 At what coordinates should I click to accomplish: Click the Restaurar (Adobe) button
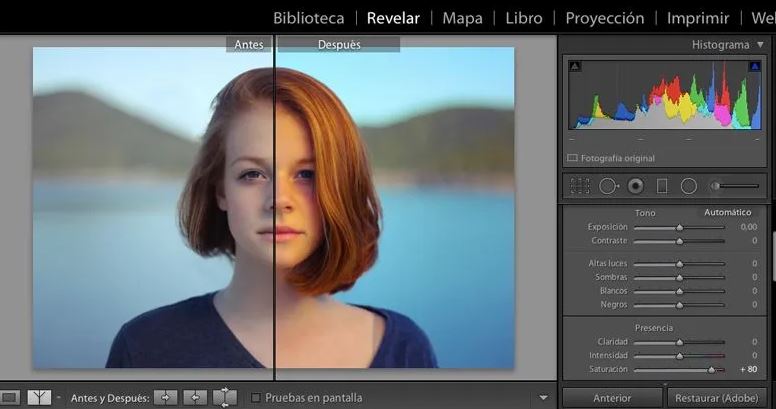[717, 398]
